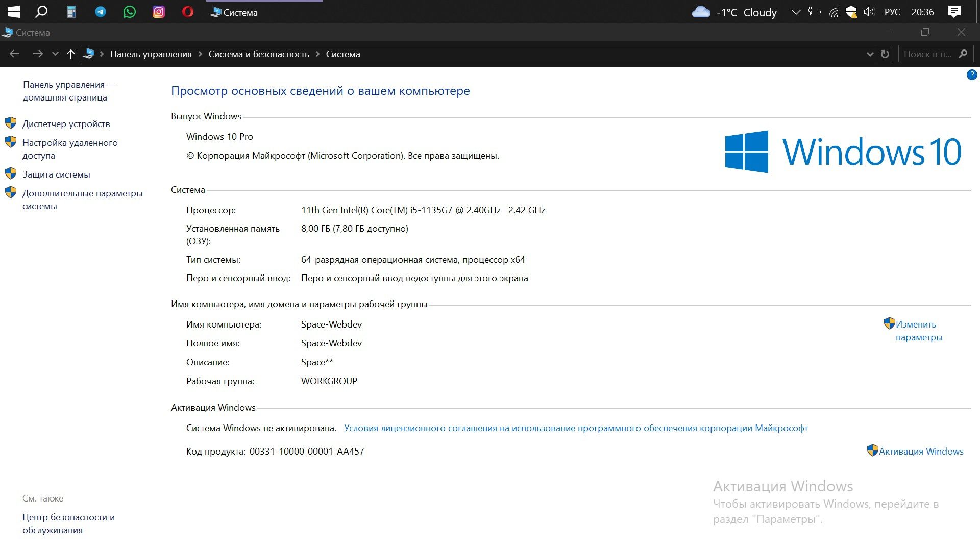Open Instagram from the taskbar
The width and height of the screenshot is (980, 551).
click(159, 12)
